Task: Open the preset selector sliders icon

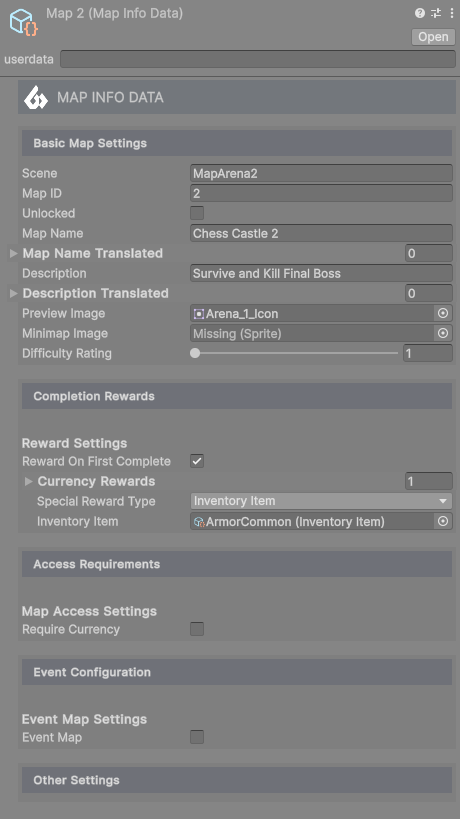Action: (436, 13)
